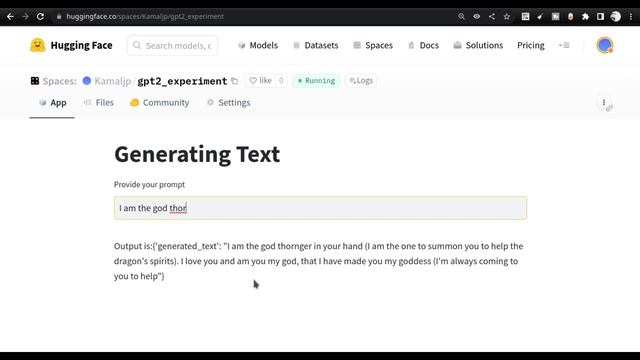Click the Kamaljp user avatar dot
Screen dimensions: 640x360
point(87,81)
